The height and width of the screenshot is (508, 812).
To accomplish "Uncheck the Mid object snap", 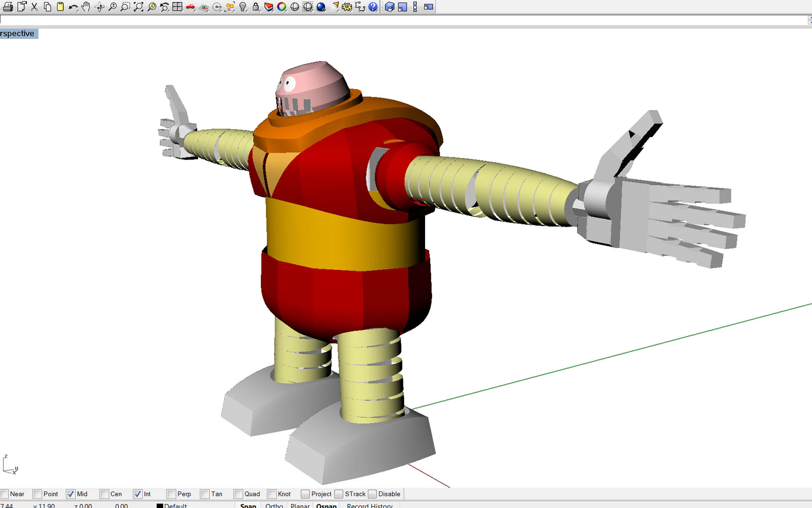I will coord(71,494).
